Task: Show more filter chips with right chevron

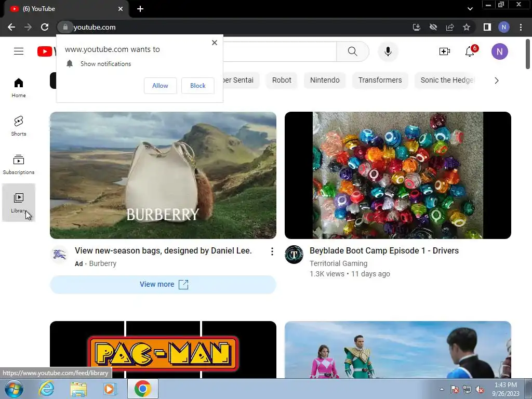Action: (x=496, y=81)
